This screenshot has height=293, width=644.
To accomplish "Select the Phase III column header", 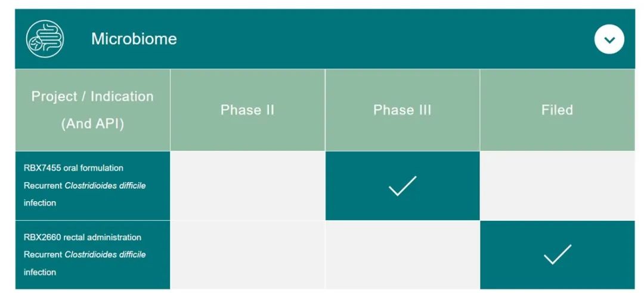I will point(402,110).
